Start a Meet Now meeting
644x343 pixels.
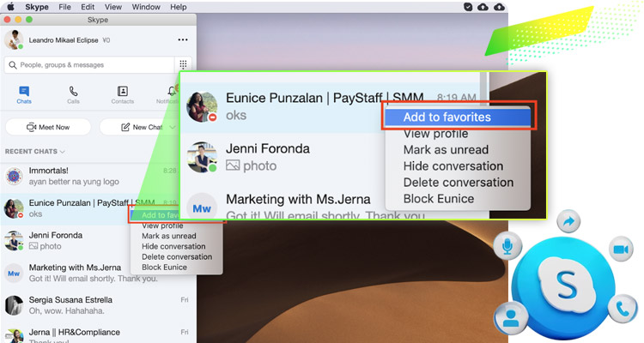(48, 127)
